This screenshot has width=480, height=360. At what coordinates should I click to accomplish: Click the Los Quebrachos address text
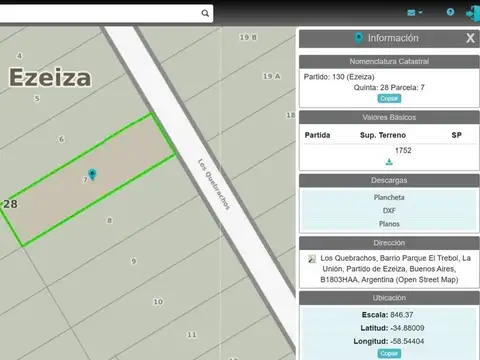[395, 269]
